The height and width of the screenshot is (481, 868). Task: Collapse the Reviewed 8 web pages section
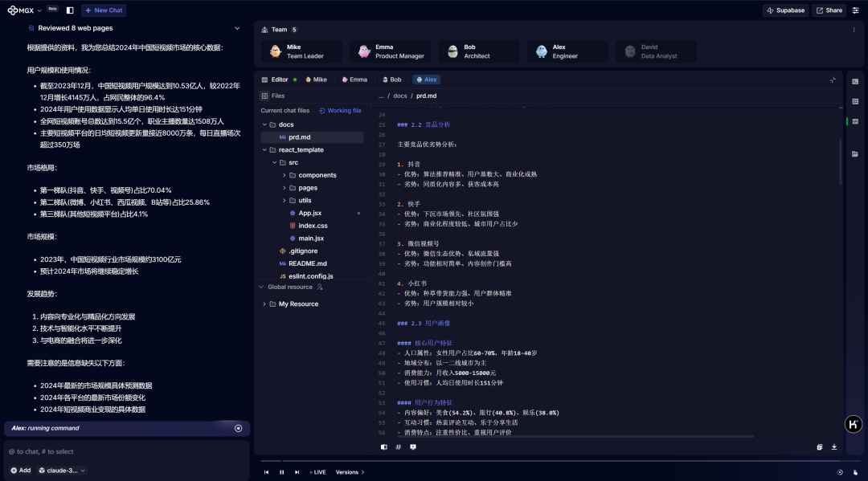(x=237, y=28)
